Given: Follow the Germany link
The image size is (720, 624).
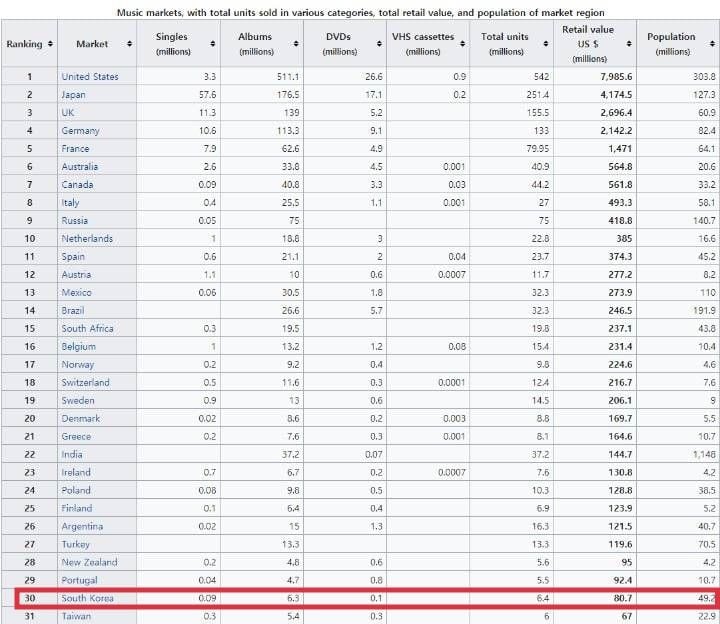Looking at the screenshot, I should (x=80, y=131).
